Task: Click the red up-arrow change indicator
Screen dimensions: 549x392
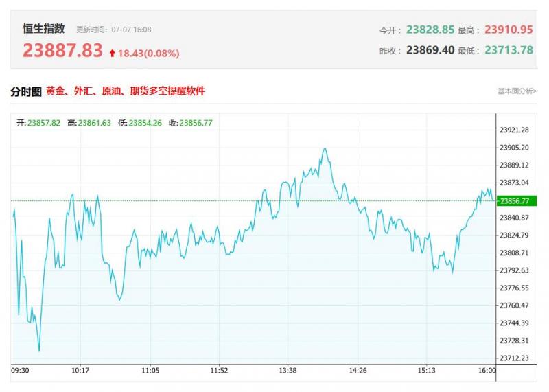Action: pos(112,53)
